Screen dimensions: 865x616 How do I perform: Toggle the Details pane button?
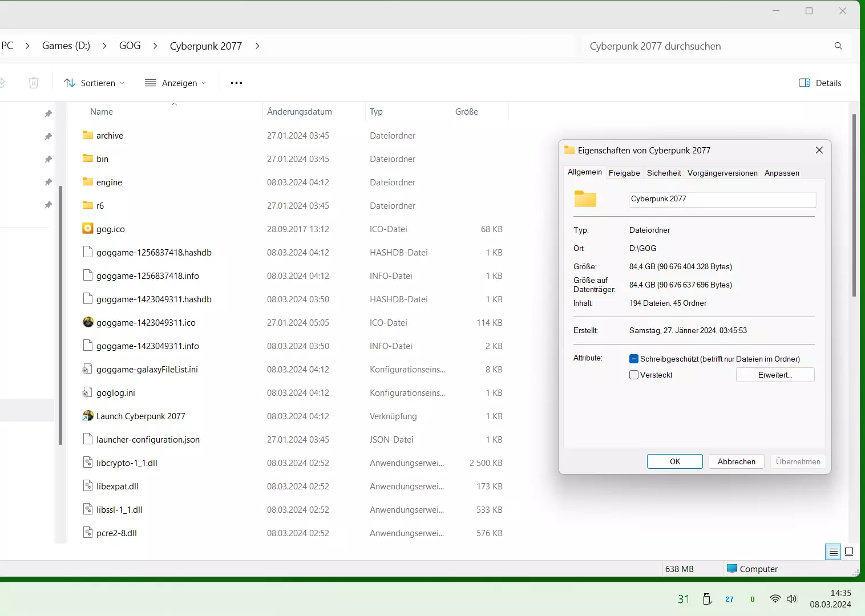pos(820,83)
